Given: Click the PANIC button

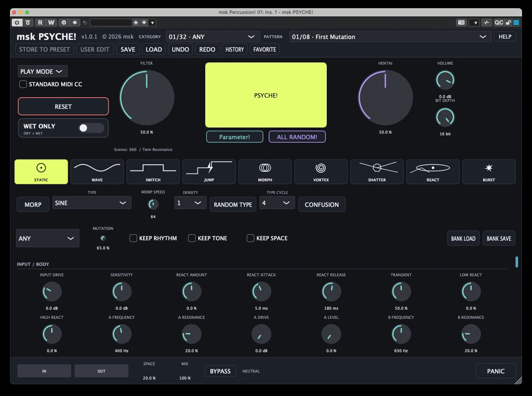Looking at the screenshot, I should 496,371.
